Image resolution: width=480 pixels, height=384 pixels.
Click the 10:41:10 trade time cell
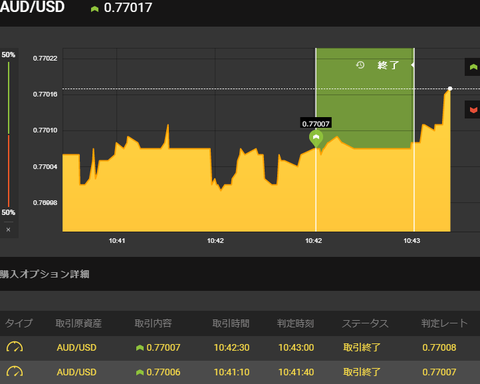tap(232, 372)
